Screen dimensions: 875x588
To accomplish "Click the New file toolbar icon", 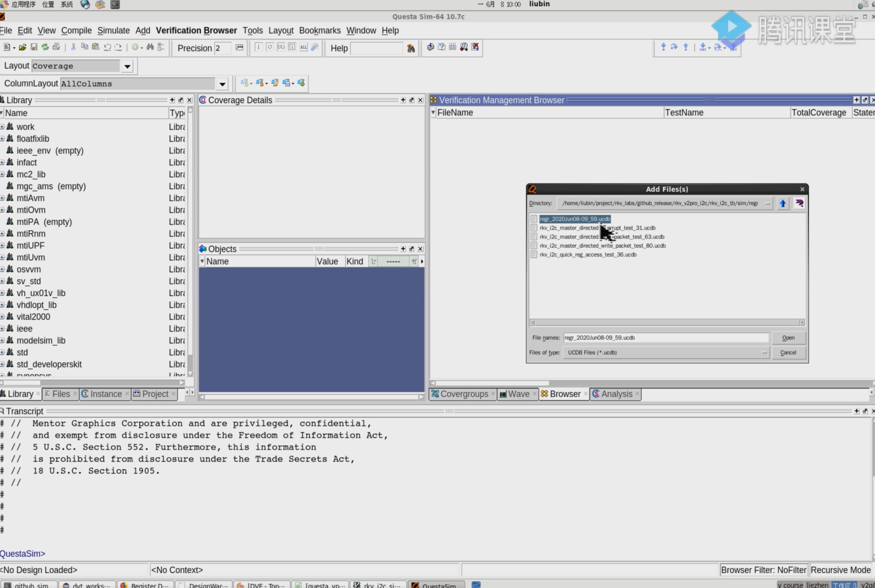I will tap(7, 47).
